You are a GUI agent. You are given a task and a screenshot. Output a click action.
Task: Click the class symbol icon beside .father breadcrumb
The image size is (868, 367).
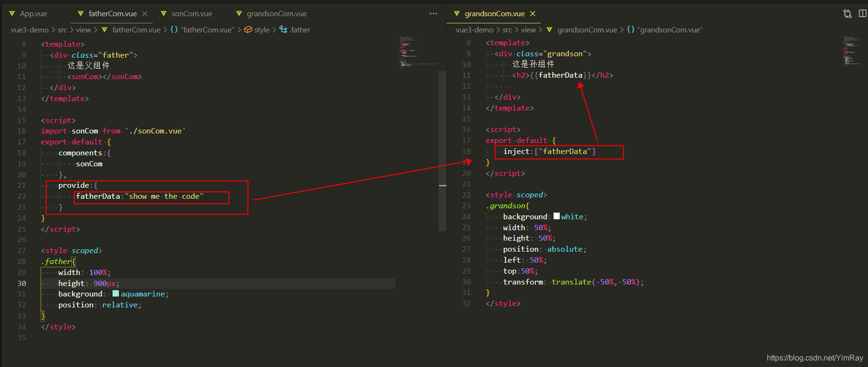click(x=283, y=30)
